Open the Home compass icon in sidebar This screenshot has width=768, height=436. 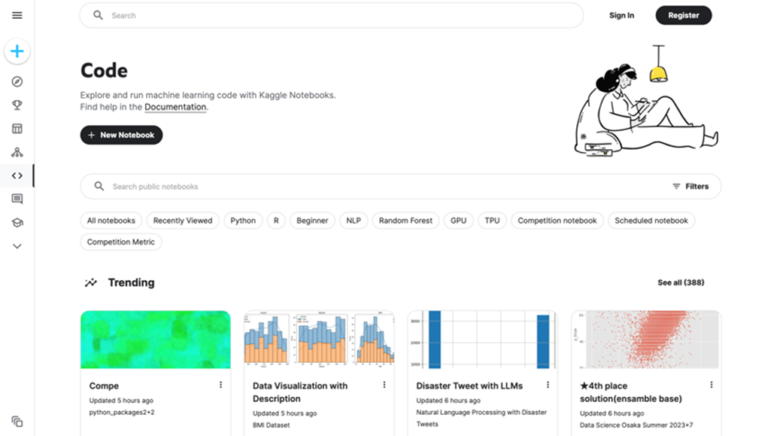point(17,82)
